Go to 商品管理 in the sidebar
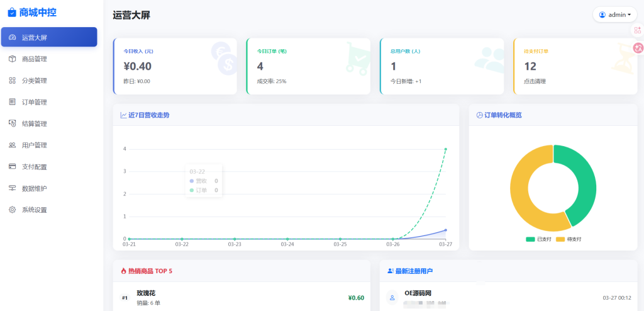Viewport: 644px width, 311px height. [49, 59]
